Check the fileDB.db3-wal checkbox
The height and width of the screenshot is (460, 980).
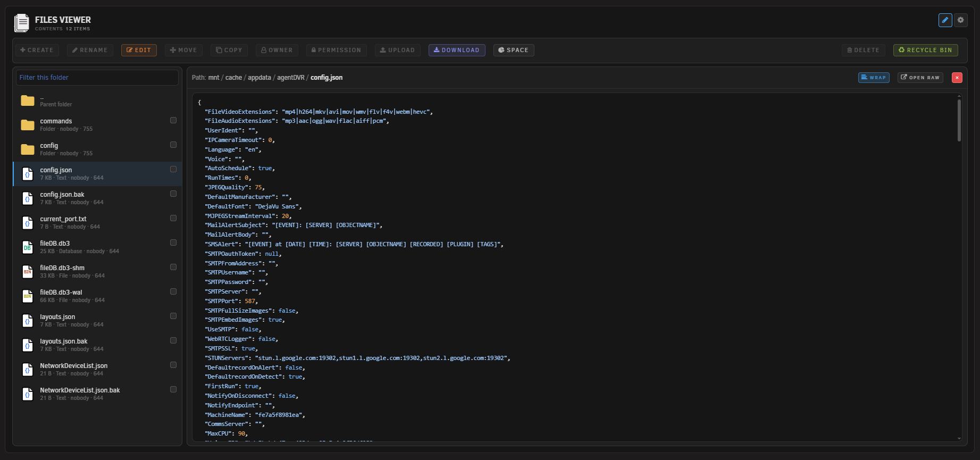[173, 291]
